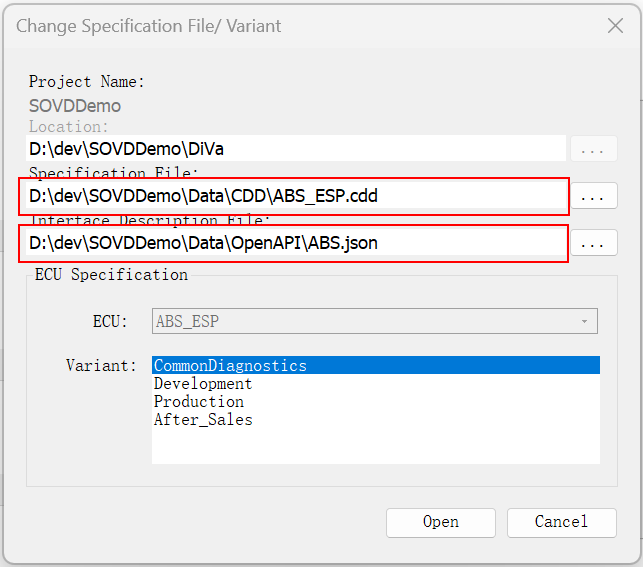Click the ECU Specification group label

(x=111, y=274)
